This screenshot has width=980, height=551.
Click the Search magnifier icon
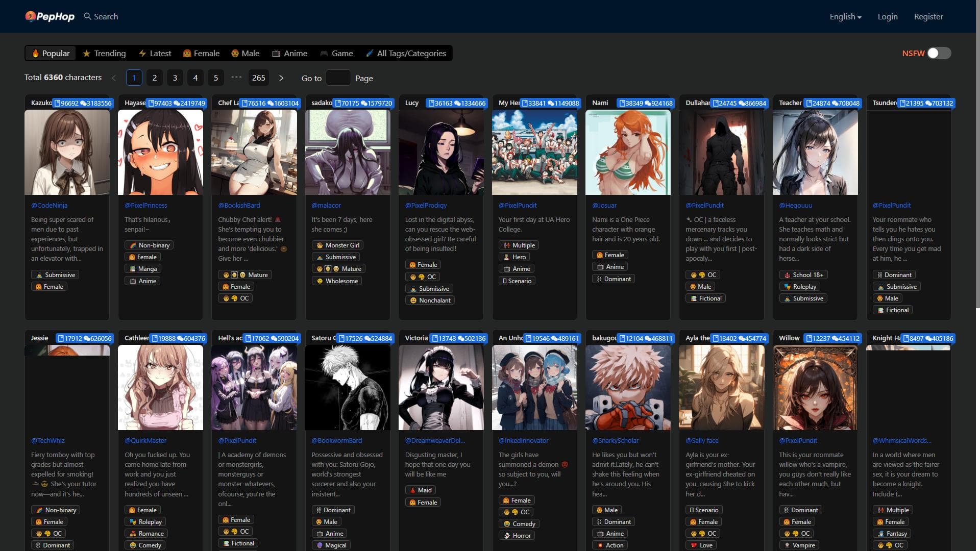(x=88, y=16)
